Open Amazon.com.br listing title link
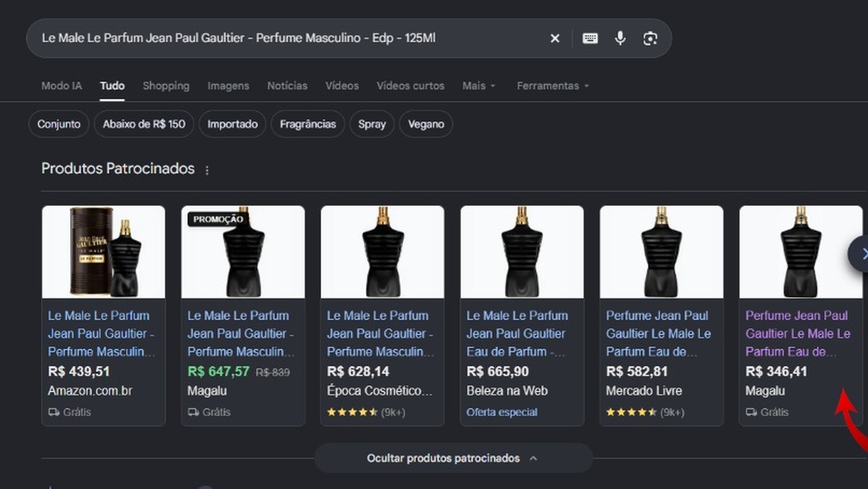Screen dimensions: 868x489 101,334
